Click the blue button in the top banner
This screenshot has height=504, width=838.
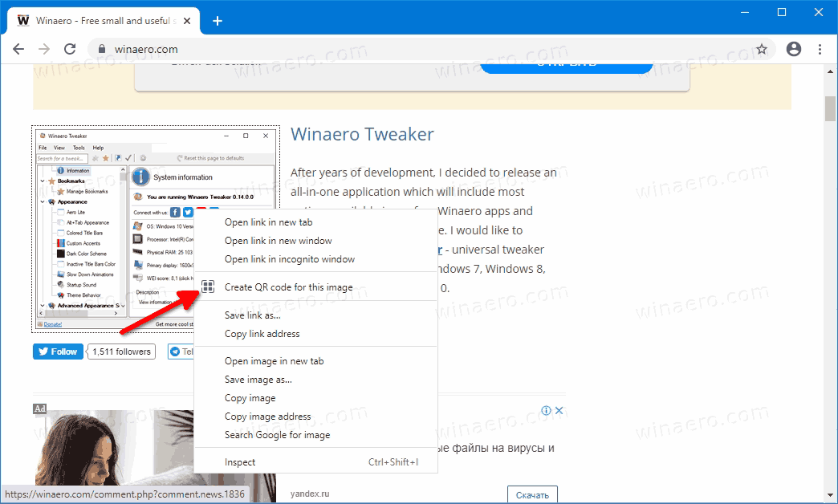(567, 68)
